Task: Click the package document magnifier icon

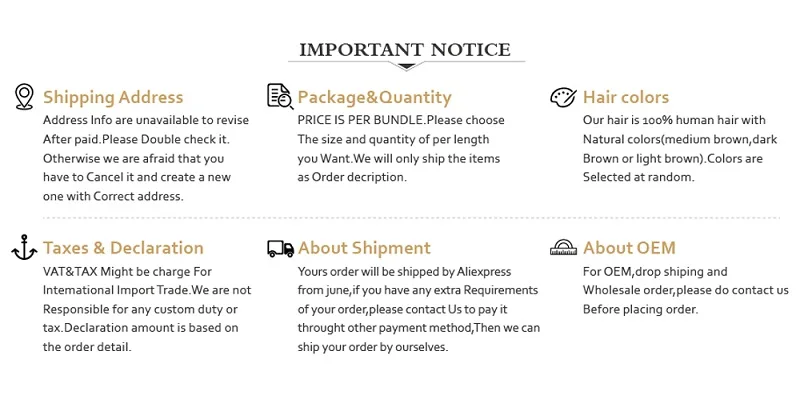Action: 280,96
